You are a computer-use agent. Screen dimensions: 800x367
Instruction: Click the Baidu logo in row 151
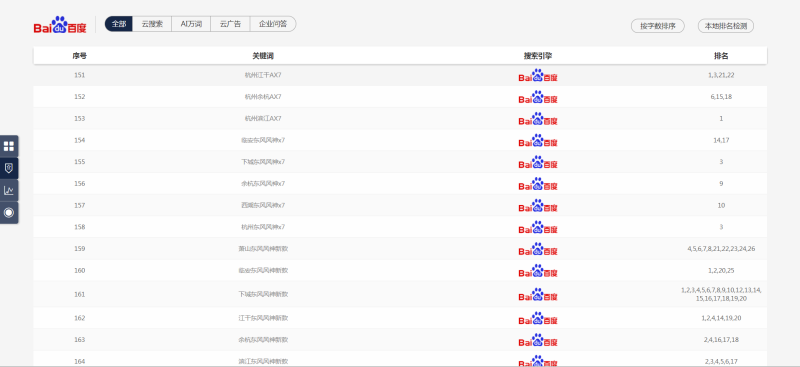click(x=538, y=76)
